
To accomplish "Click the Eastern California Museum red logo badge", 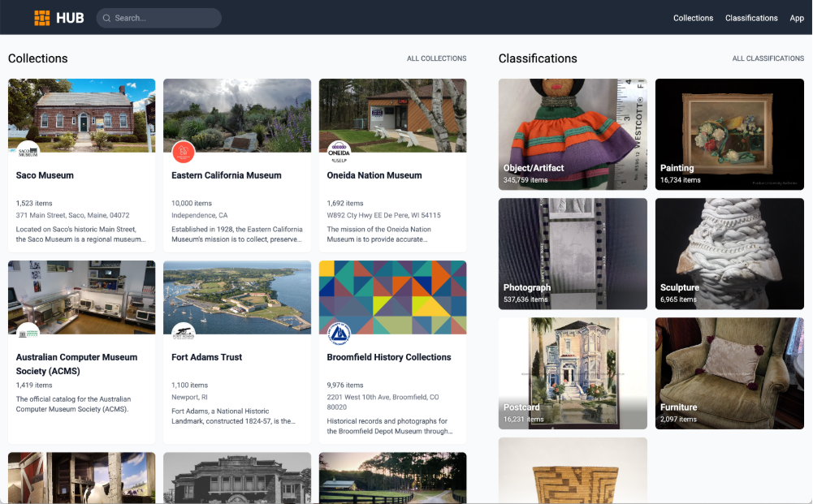I will [183, 152].
